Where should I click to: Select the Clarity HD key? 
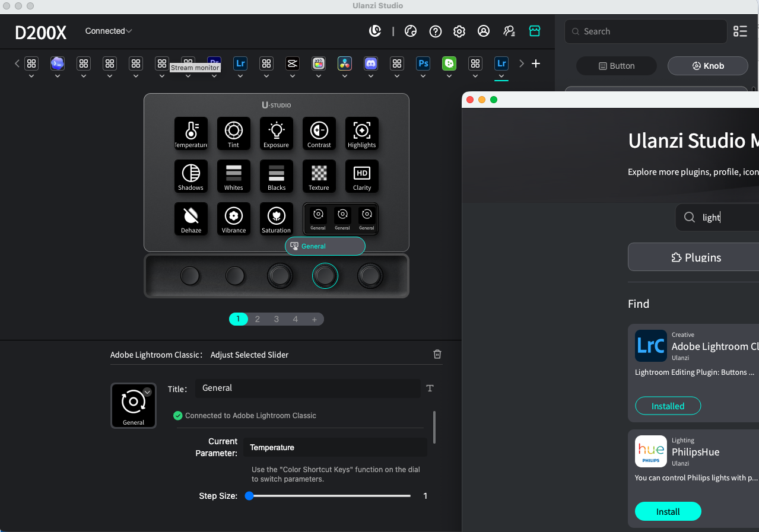(362, 176)
